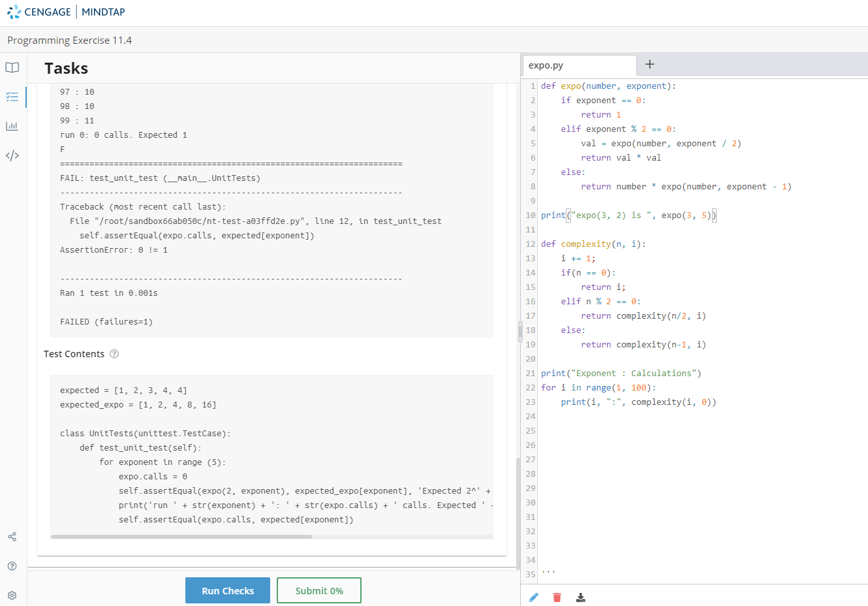Click the Test Contents help icon
The width and height of the screenshot is (868, 606).
click(x=114, y=354)
